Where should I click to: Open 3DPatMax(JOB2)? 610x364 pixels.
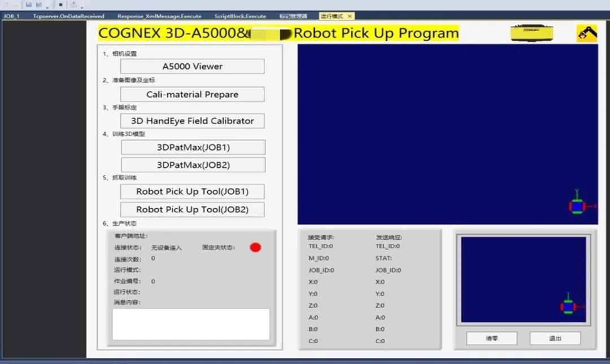tap(193, 164)
